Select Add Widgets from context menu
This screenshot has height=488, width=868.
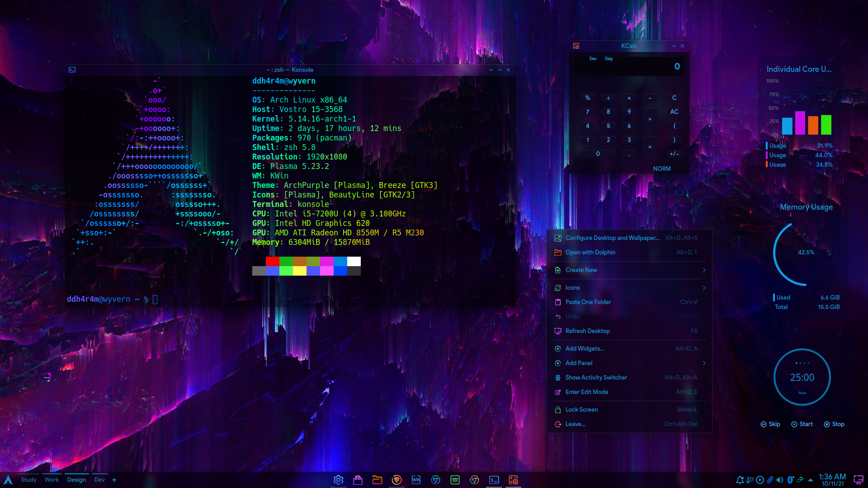coord(629,348)
